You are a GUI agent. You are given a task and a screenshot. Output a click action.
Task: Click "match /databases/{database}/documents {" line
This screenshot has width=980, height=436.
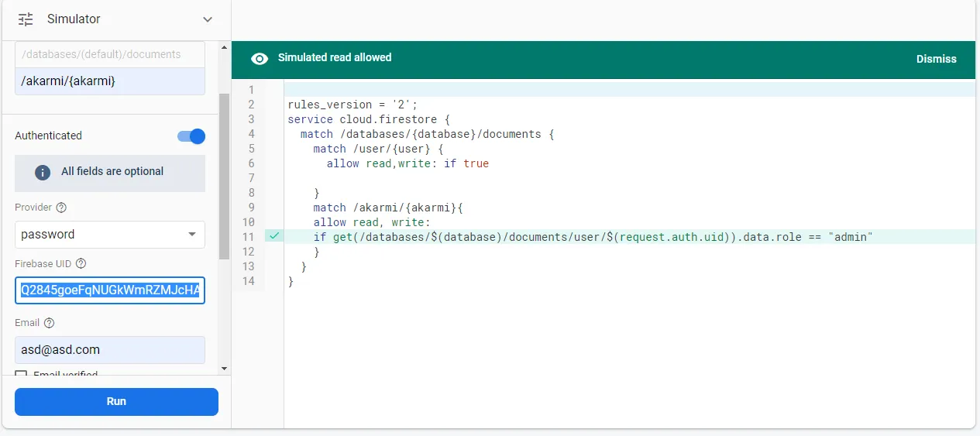428,134
